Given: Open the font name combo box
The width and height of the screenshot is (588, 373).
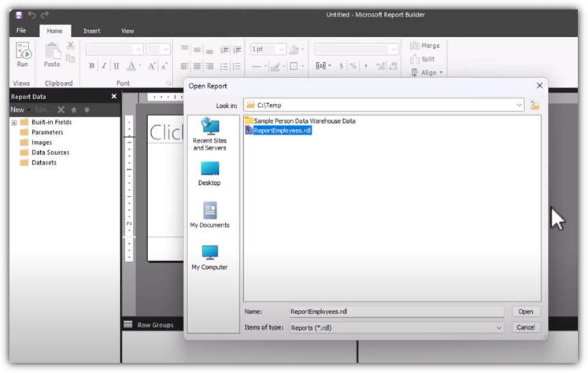Looking at the screenshot, I should click(x=114, y=49).
